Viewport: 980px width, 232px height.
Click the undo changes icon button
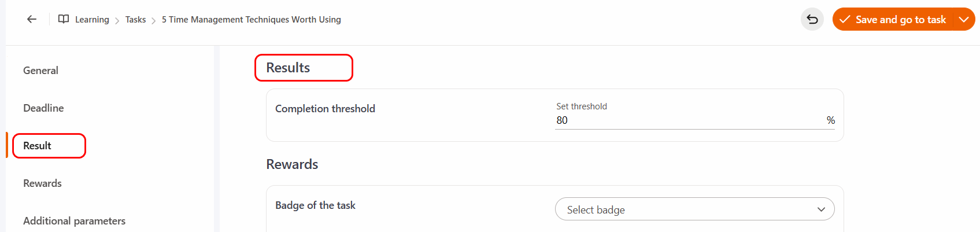(812, 20)
